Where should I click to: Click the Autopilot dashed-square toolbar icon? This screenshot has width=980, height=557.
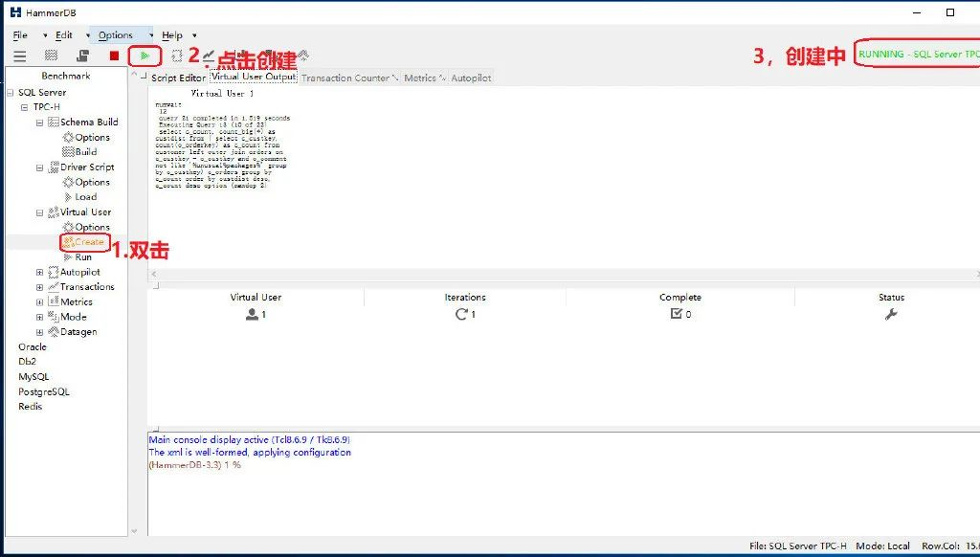pyautogui.click(x=177, y=56)
